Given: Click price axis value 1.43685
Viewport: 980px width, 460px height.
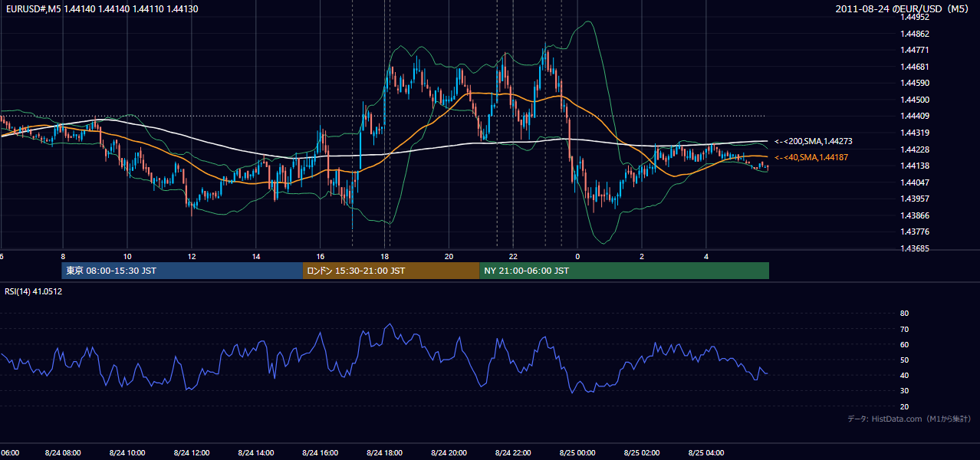Looking at the screenshot, I should [x=916, y=248].
